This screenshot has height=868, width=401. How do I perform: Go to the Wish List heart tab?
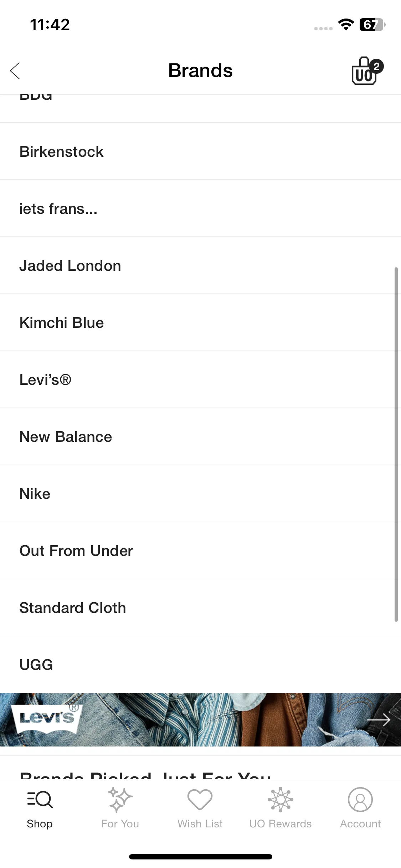tap(200, 808)
